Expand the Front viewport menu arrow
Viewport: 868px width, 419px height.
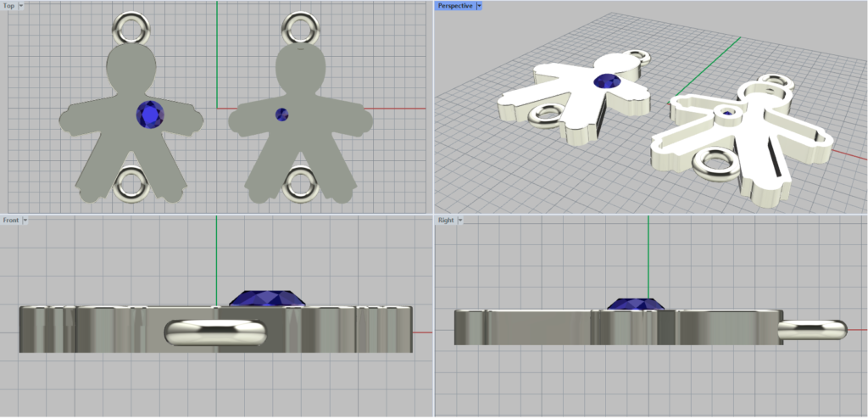pos(25,221)
